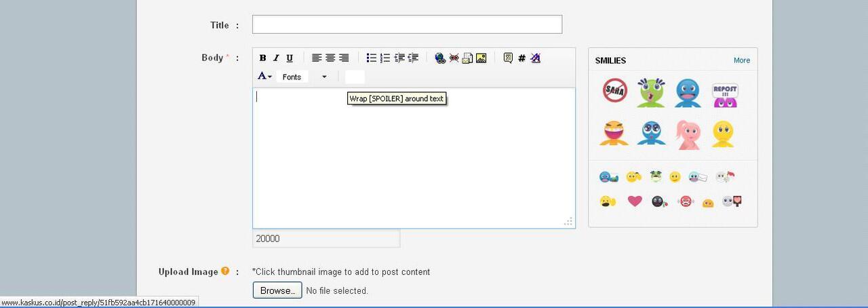Insert the black-faced small emoticon
This screenshot has height=308, width=868.
click(659, 201)
